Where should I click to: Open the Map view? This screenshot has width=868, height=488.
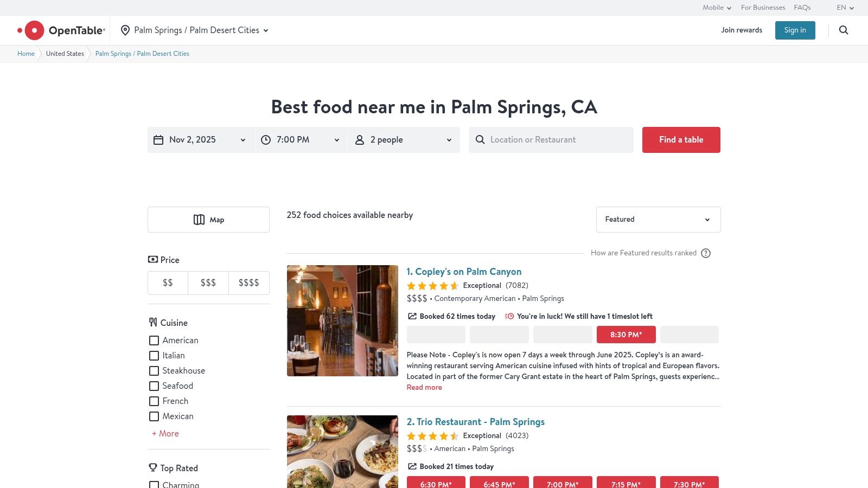pos(208,220)
